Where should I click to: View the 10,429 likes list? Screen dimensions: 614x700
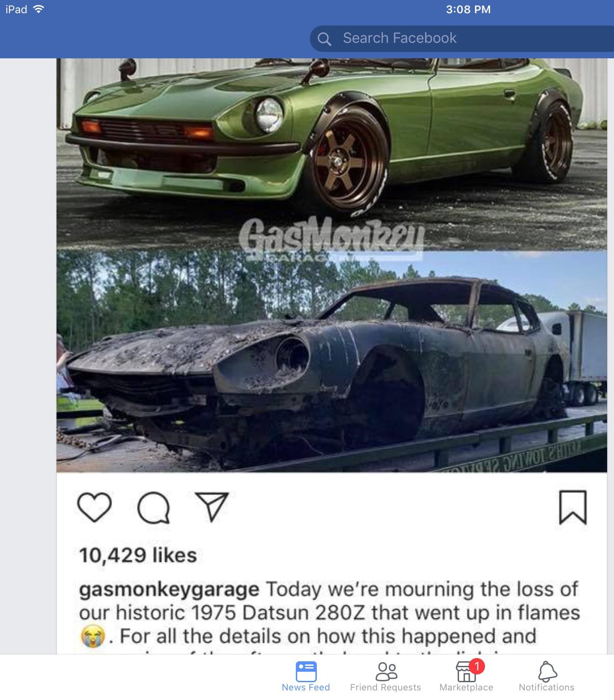tap(138, 555)
